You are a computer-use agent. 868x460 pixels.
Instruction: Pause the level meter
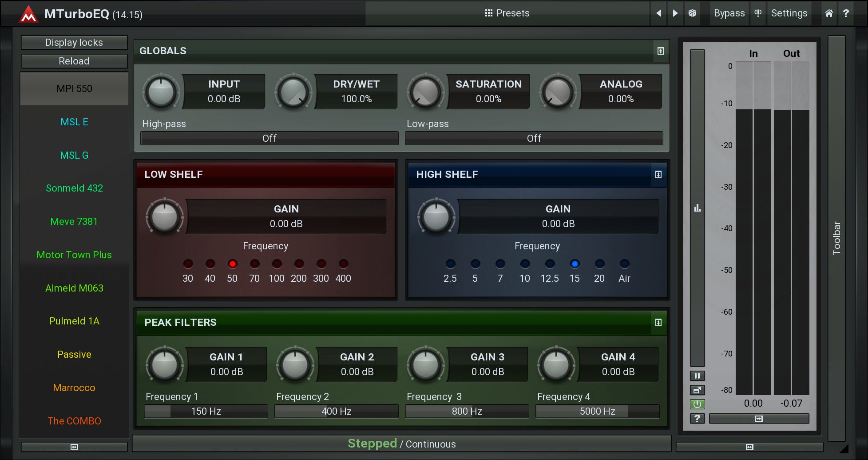[x=697, y=376]
